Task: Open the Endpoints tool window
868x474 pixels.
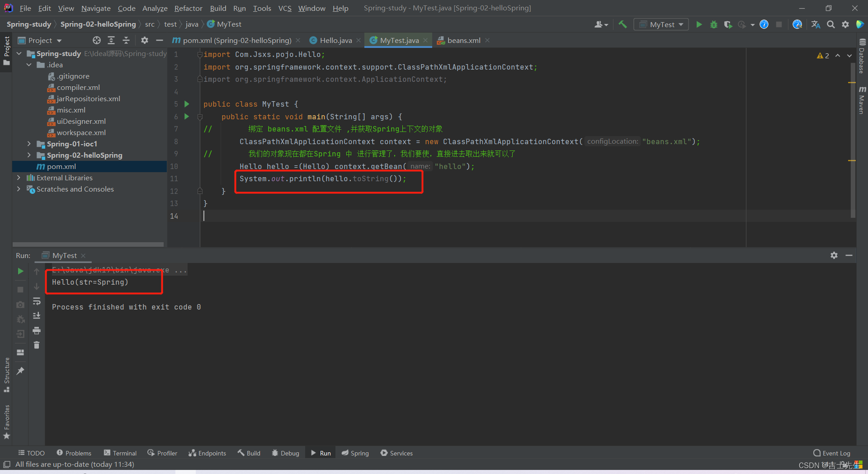Action: pyautogui.click(x=207, y=453)
